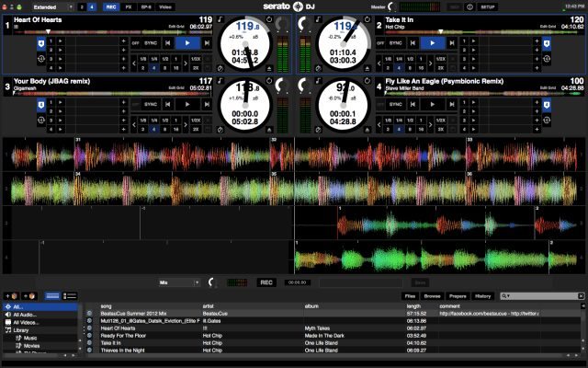This screenshot has height=368, width=588.
Task: Play deck 1 Heart Of Hearts
Action: (187, 43)
